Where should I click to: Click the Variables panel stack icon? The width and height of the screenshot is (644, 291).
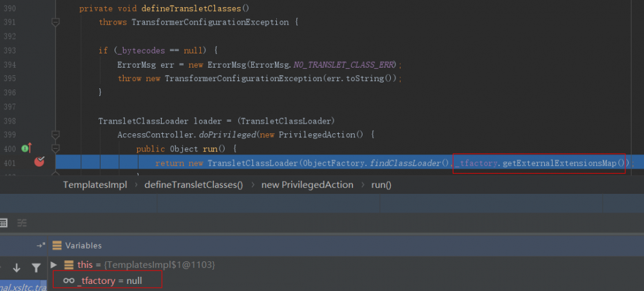click(57, 245)
